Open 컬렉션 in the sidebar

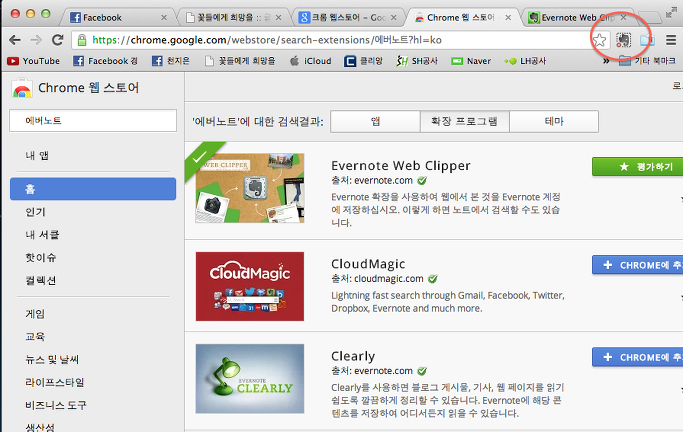pyautogui.click(x=41, y=280)
